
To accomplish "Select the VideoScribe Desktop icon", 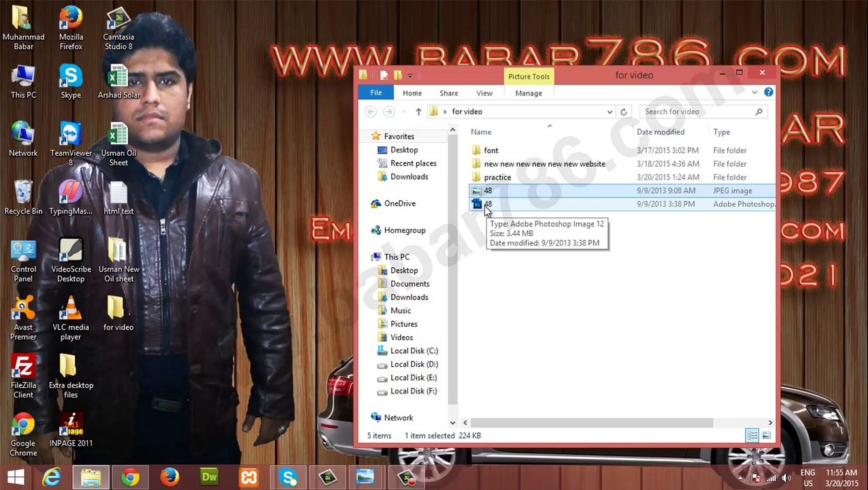I will click(x=71, y=261).
